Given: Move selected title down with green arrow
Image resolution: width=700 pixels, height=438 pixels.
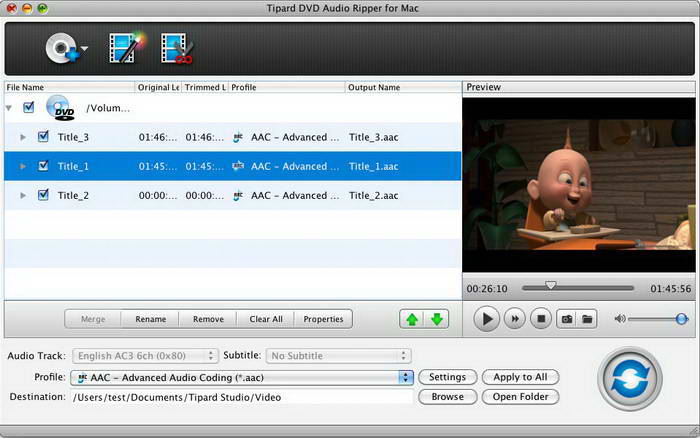Looking at the screenshot, I should (x=437, y=319).
